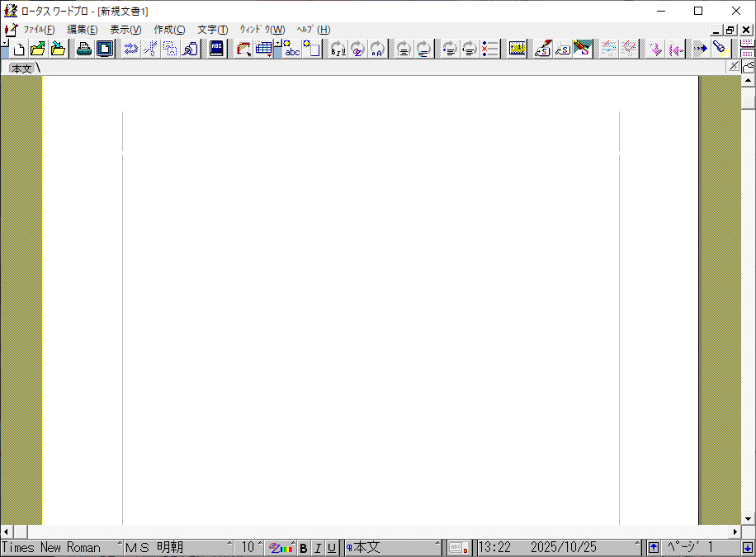Click the bulleted list icon
This screenshot has height=557, width=756.
coord(490,49)
